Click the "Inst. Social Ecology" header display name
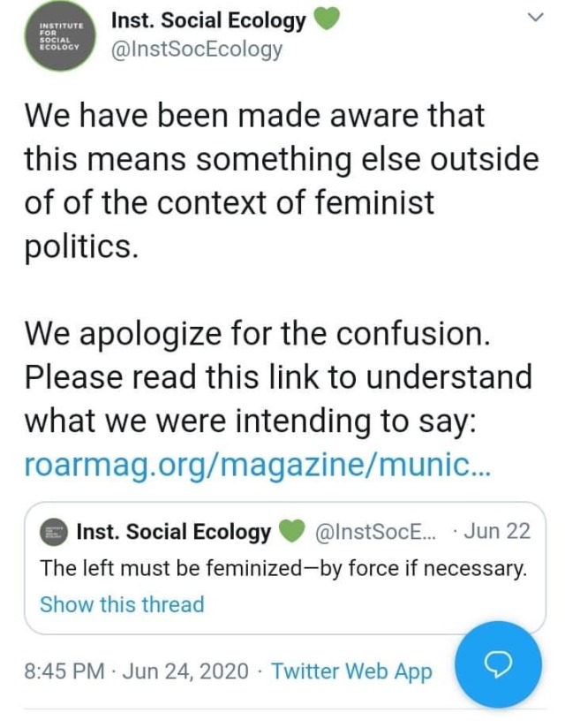Viewport: 565px width, 728px height. coord(208,20)
